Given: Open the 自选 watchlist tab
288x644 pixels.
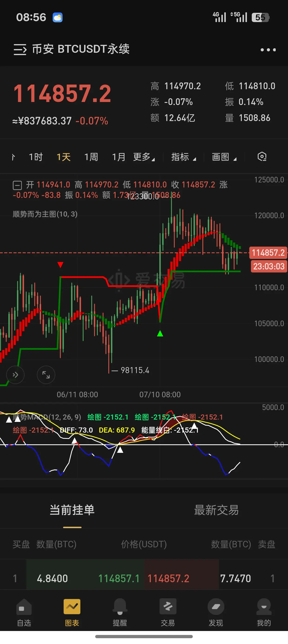Looking at the screenshot, I should (24, 612).
